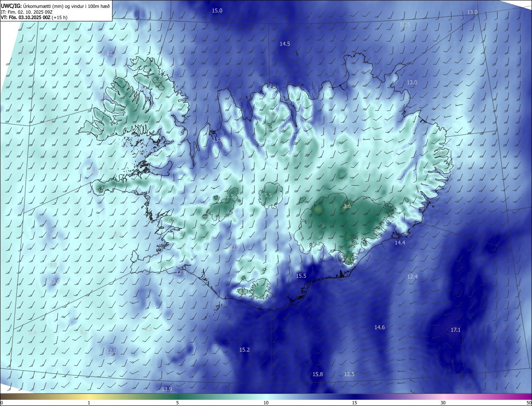Click the 5.6 value over the Westfjords
The width and height of the screenshot is (532, 406).
tap(157, 80)
